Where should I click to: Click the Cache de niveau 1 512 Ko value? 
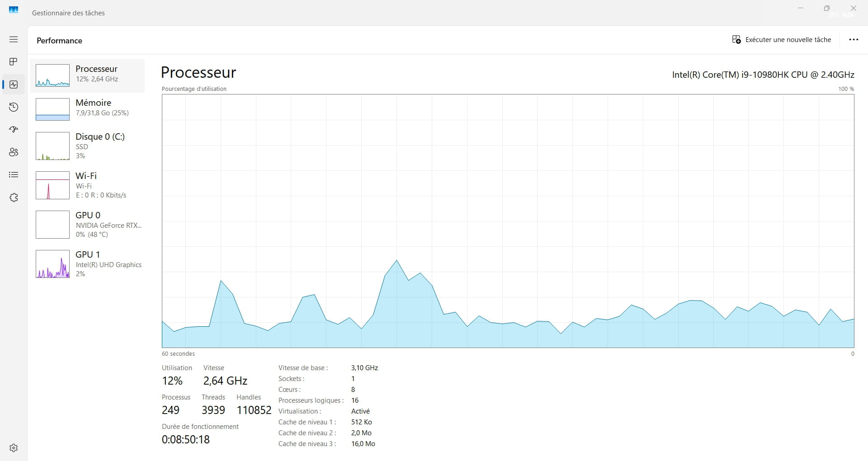(362, 422)
